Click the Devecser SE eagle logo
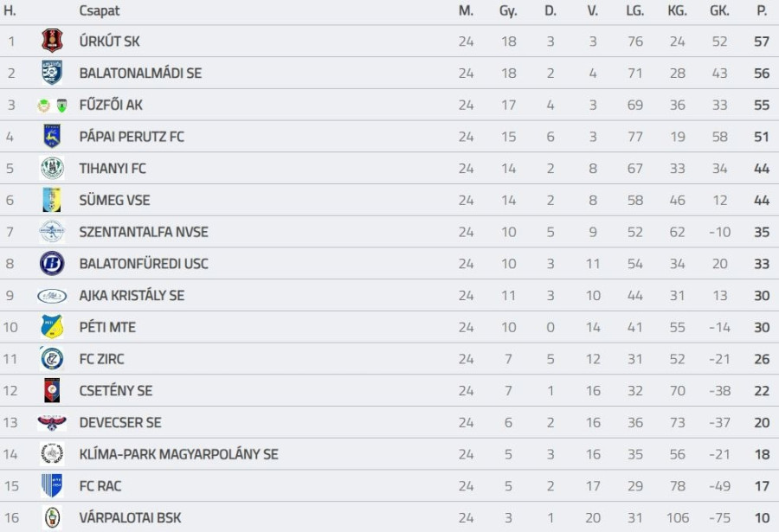Image resolution: width=779 pixels, height=532 pixels. coord(52,422)
